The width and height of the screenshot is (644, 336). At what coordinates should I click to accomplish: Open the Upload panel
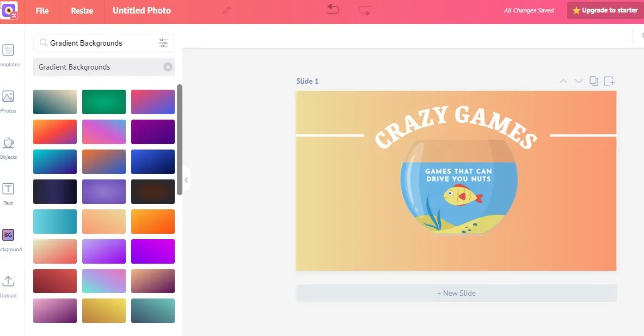[x=8, y=286]
